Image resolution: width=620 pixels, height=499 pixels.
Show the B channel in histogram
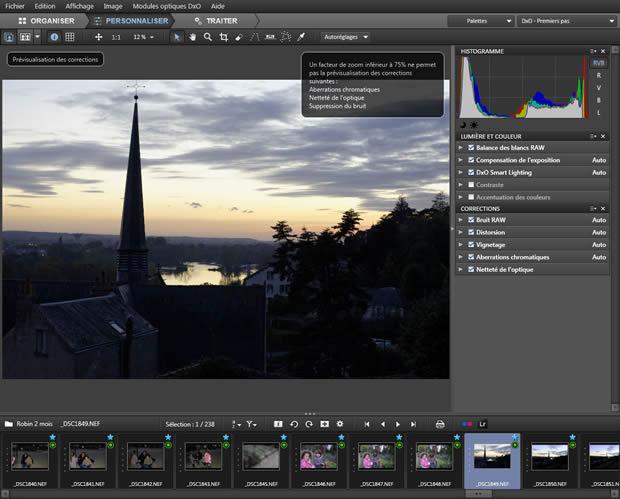(599, 100)
